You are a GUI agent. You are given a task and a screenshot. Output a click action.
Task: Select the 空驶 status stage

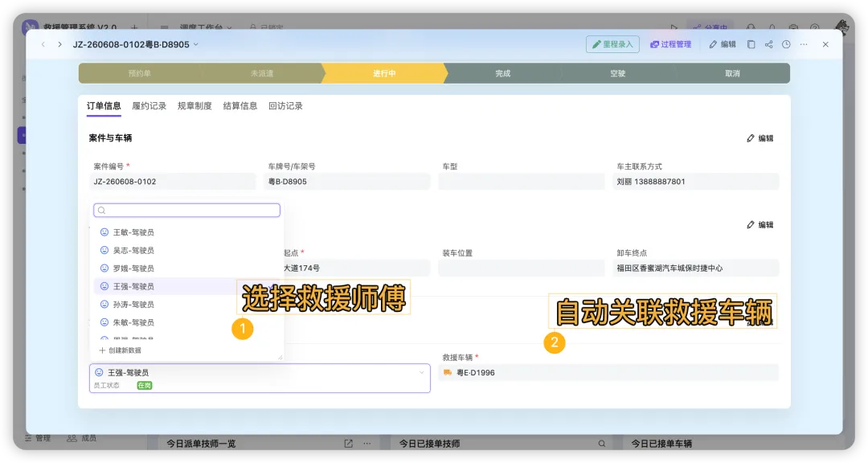pyautogui.click(x=618, y=73)
